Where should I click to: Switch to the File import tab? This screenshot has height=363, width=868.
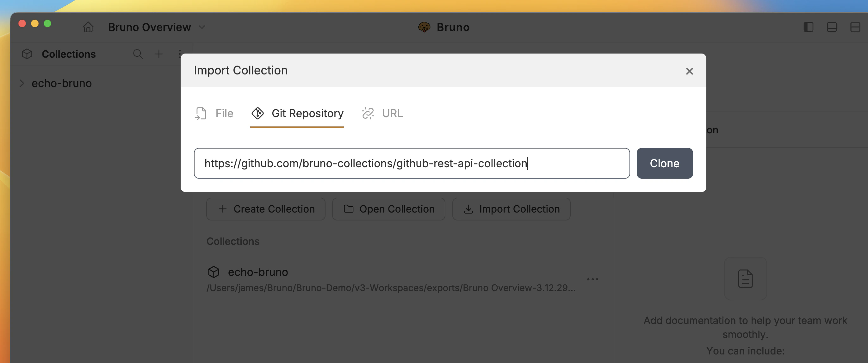tap(215, 113)
